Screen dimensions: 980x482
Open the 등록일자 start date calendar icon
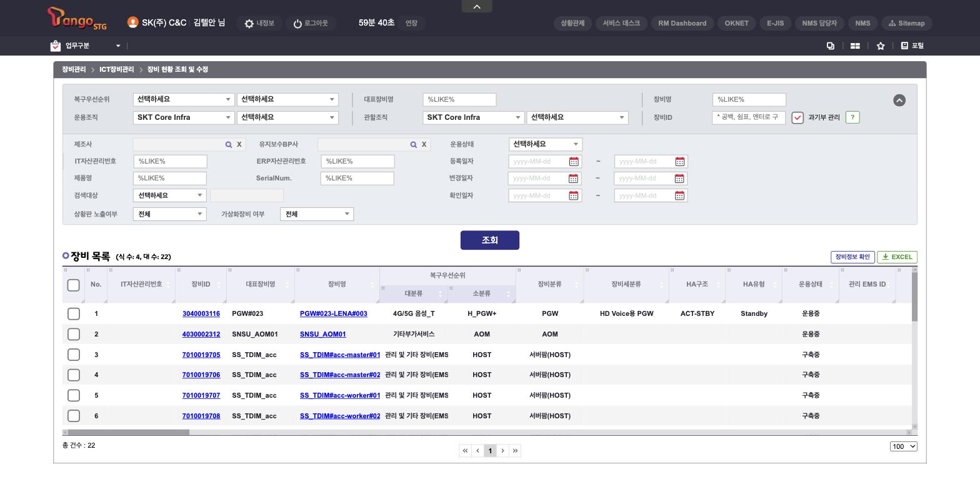pyautogui.click(x=574, y=162)
